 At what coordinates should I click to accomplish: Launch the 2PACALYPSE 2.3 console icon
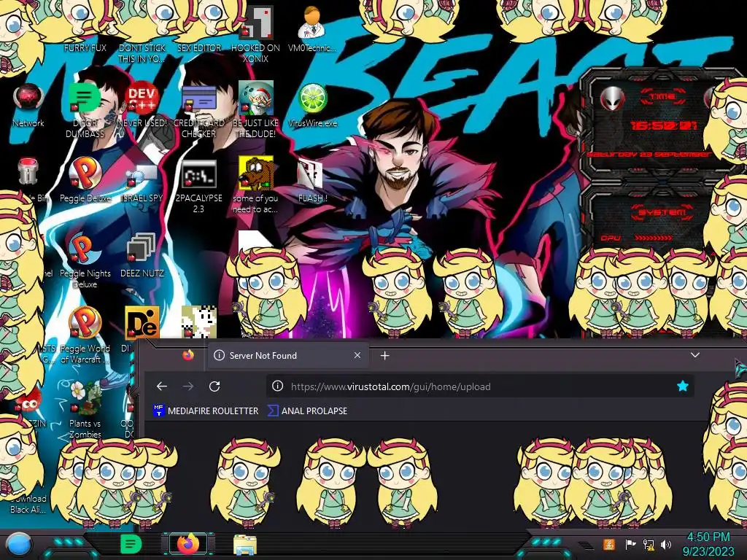(x=198, y=174)
